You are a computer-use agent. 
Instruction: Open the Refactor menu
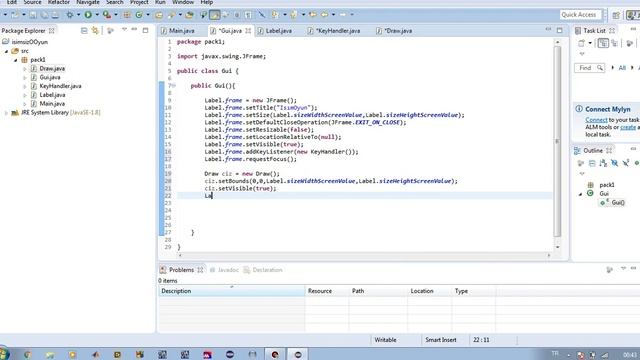click(59, 2)
